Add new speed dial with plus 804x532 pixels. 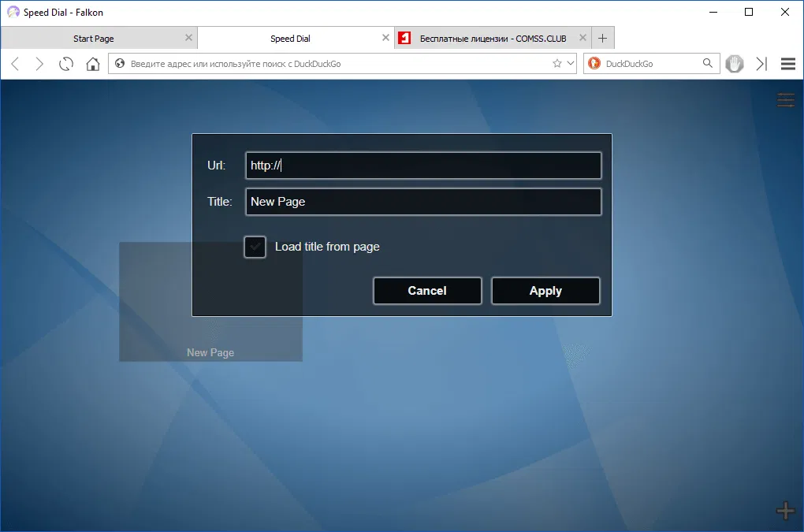786,511
